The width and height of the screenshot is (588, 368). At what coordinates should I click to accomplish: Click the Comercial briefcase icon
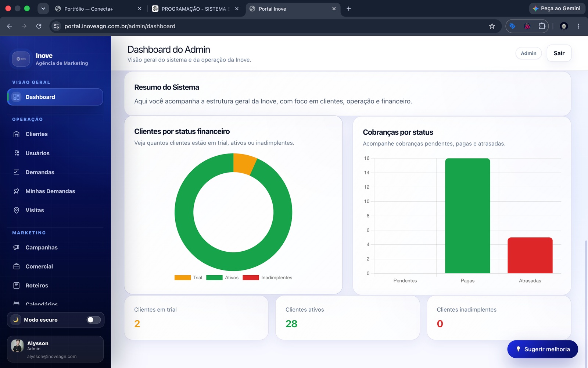click(17, 266)
